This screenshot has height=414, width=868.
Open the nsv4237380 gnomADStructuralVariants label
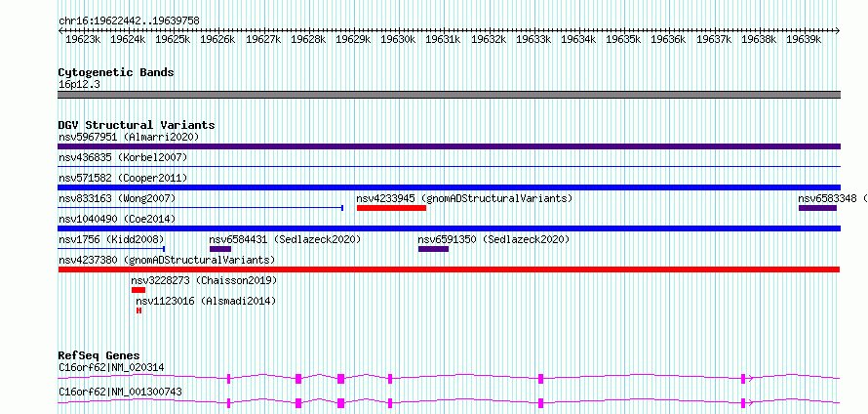167,260
